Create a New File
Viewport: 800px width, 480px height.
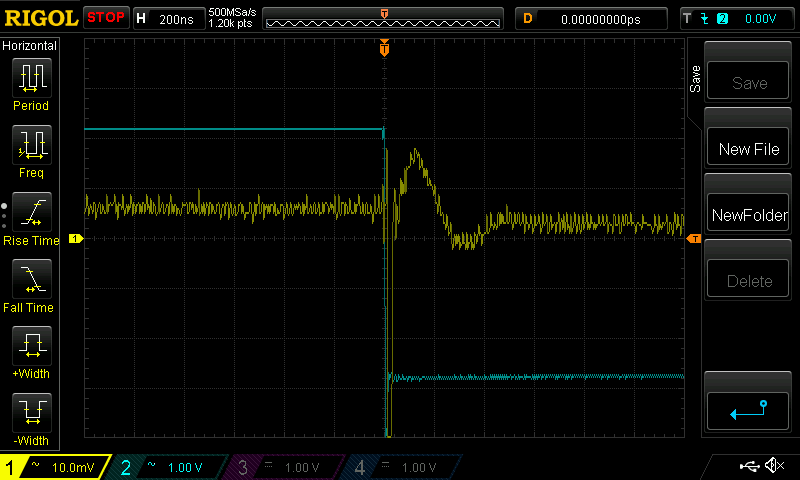(x=748, y=146)
